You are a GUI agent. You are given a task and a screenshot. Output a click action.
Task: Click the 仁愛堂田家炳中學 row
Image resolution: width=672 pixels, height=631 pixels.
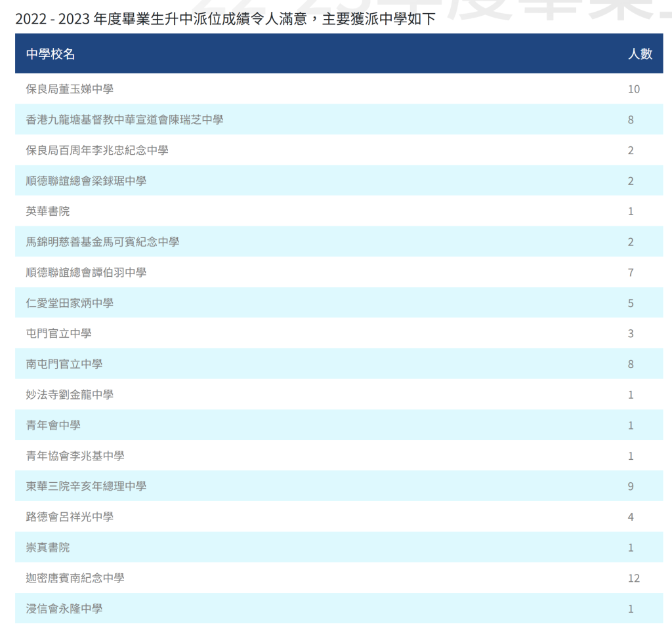[x=70, y=303]
